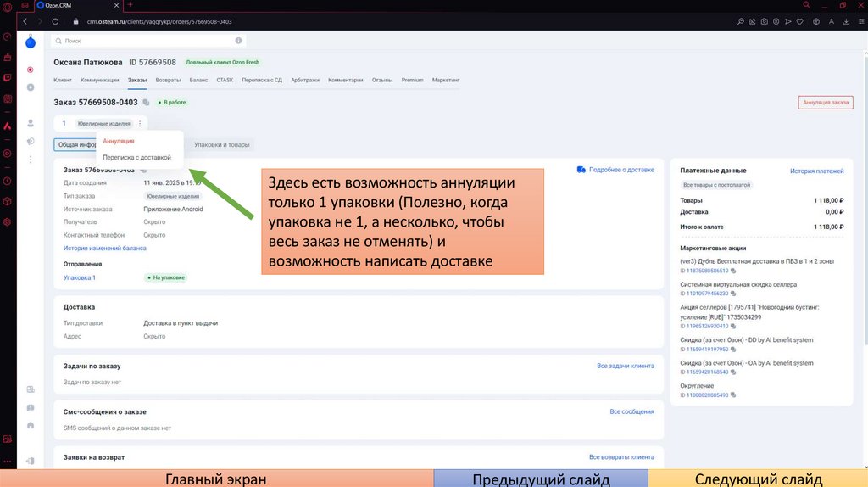Open the Переписка с СД tab
Viewport: 868px width, 487px height.
tap(262, 80)
